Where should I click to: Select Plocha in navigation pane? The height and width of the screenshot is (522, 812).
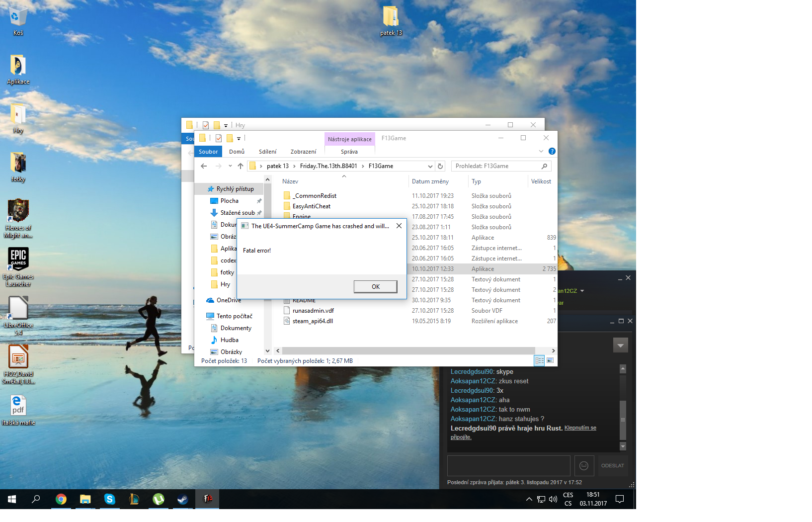[x=229, y=201]
